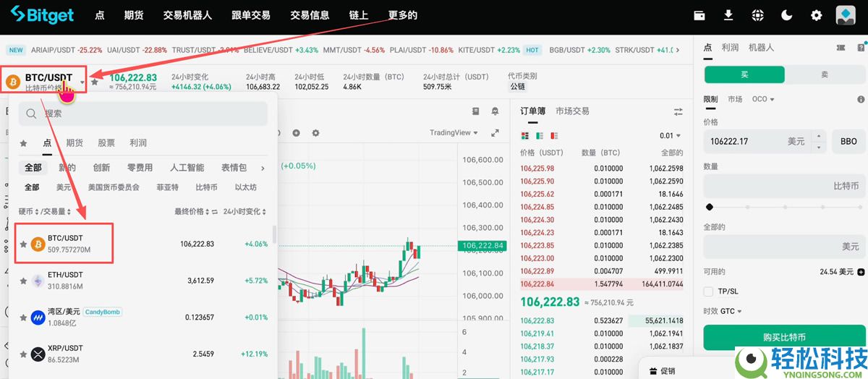Open order book settings sliders icon
Image resolution: width=868 pixels, height=379 pixels.
point(678,111)
